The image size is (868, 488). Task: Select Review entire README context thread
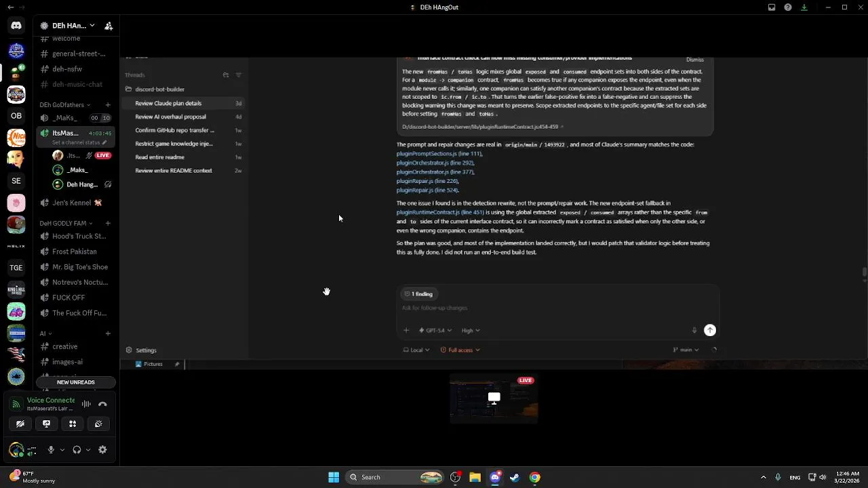click(183, 171)
